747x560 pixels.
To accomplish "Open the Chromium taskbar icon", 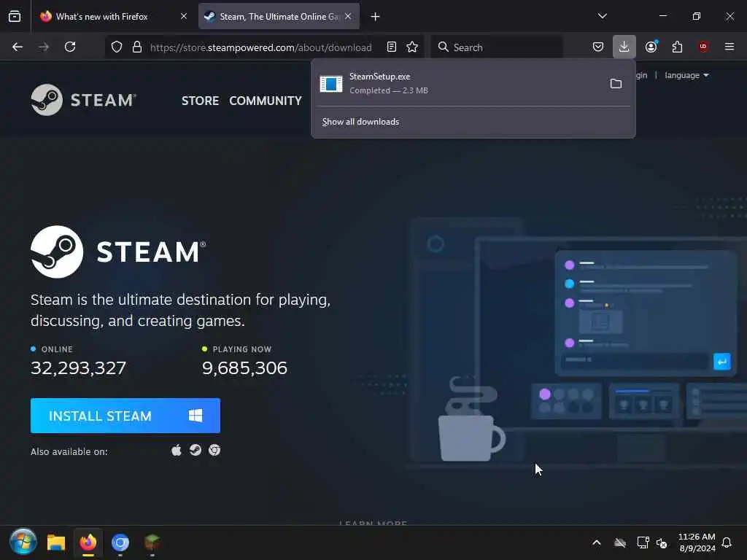I will [120, 542].
